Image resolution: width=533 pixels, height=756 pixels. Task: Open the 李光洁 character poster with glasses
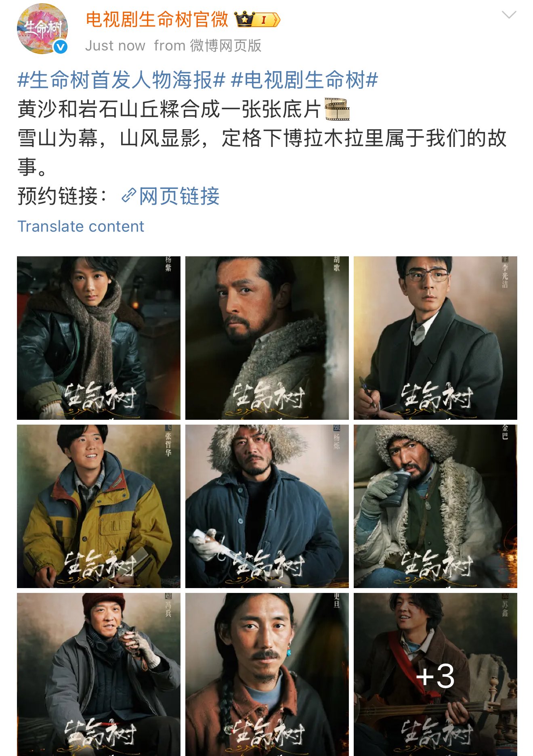point(435,338)
